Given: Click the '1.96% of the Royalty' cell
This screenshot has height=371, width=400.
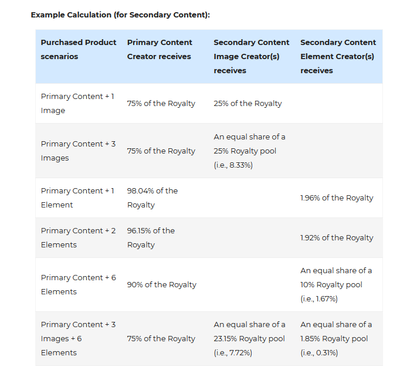Looking at the screenshot, I should [x=337, y=198].
